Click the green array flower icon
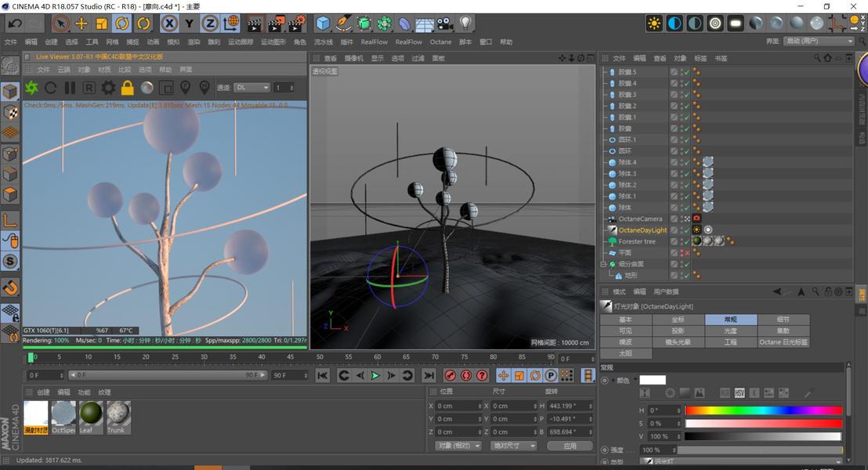This screenshot has width=868, height=470. coord(384,23)
